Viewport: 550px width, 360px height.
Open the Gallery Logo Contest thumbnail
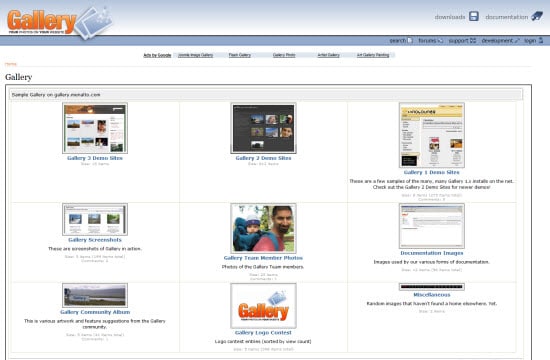pyautogui.click(x=263, y=306)
